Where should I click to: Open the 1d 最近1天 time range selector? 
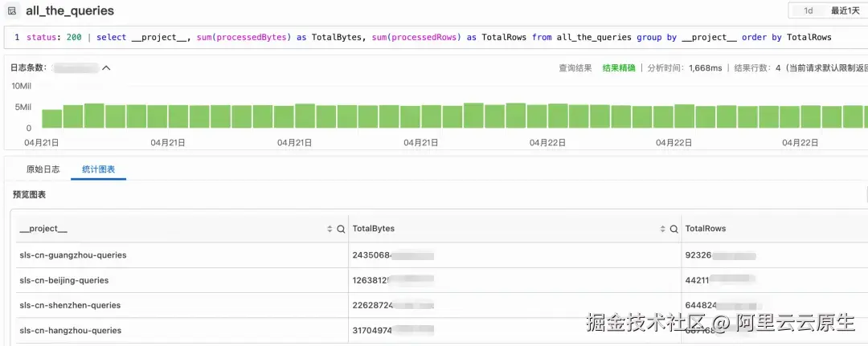coord(828,10)
